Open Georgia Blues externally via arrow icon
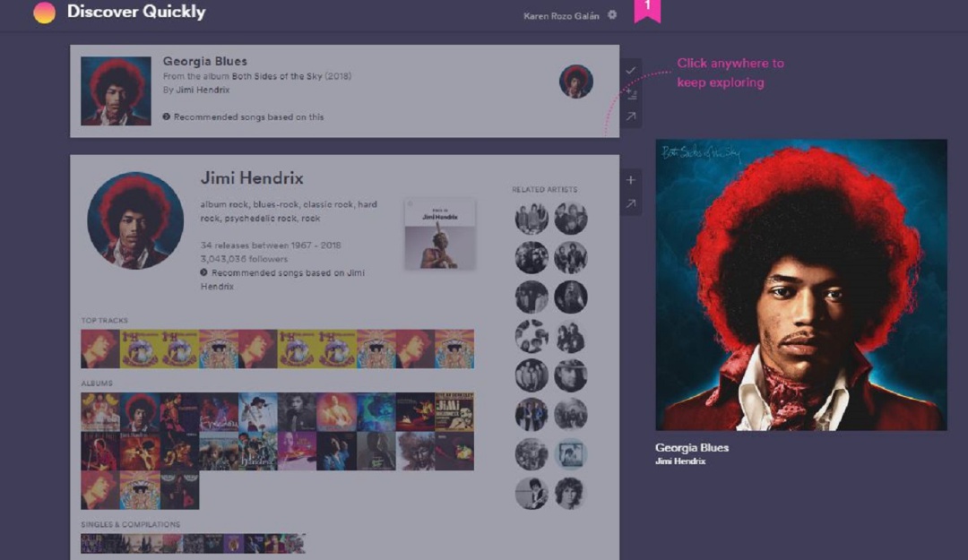This screenshot has height=560, width=968. tap(630, 116)
